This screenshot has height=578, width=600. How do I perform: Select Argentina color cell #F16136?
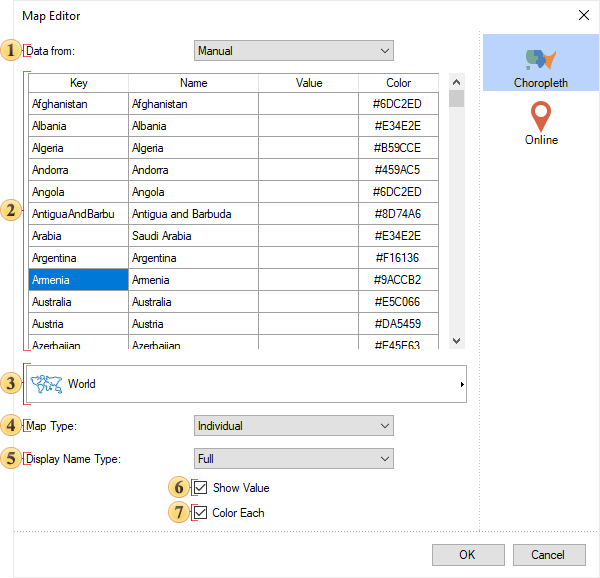click(398, 258)
